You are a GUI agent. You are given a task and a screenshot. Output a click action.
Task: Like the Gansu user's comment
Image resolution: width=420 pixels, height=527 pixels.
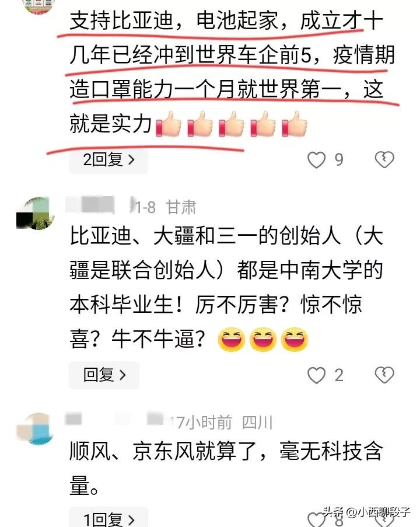[317, 375]
